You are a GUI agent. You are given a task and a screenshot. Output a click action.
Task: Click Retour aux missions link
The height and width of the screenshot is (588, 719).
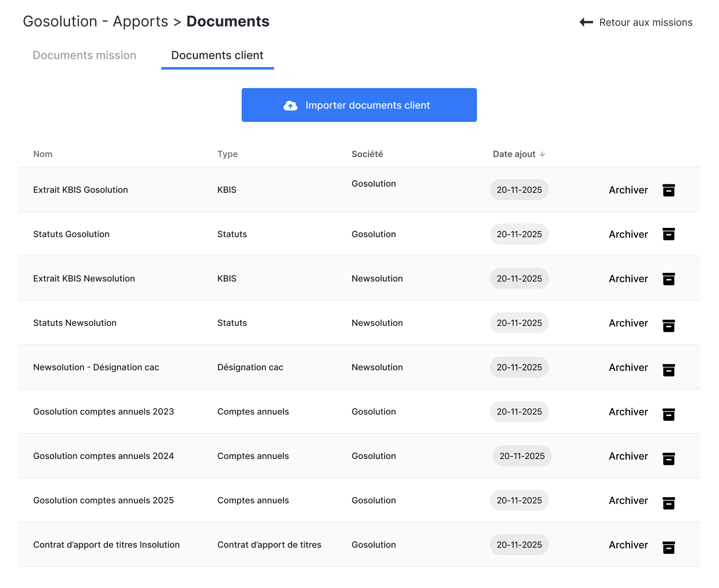pyautogui.click(x=645, y=22)
